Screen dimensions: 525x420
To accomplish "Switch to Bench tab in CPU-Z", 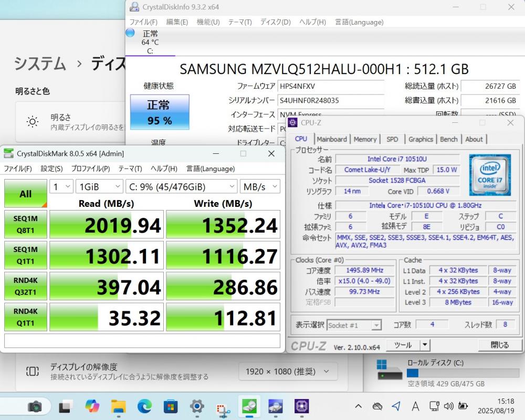I will [x=449, y=139].
